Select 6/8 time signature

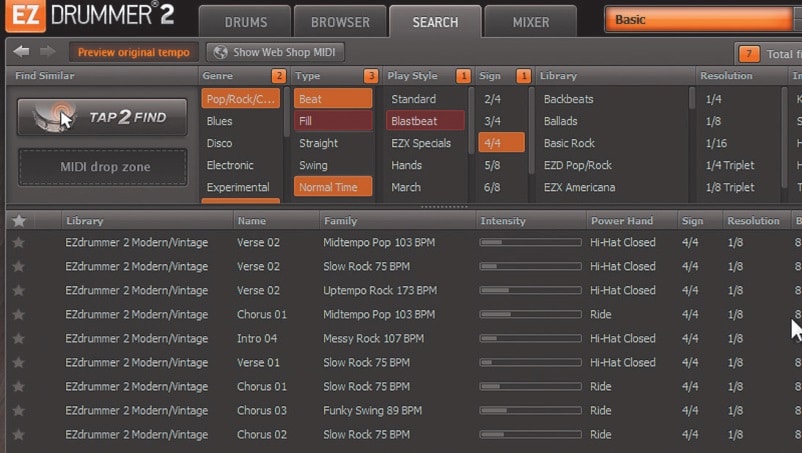pos(492,187)
